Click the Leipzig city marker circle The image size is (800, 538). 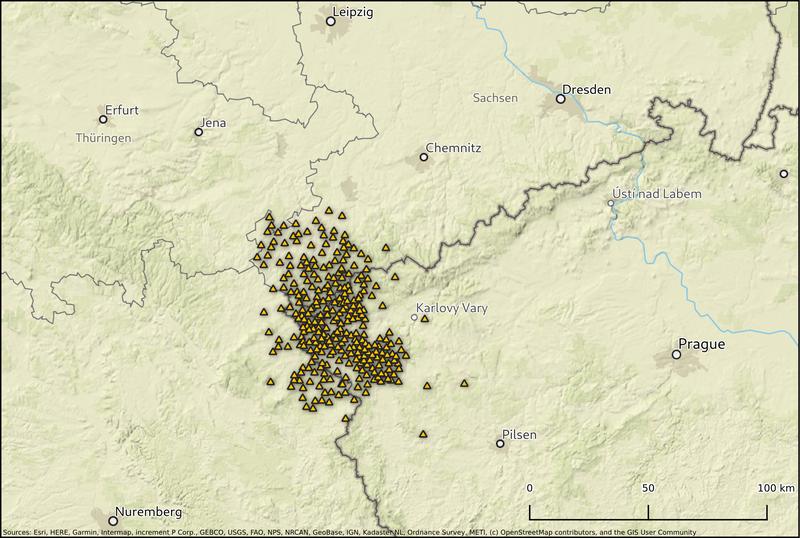click(x=331, y=21)
